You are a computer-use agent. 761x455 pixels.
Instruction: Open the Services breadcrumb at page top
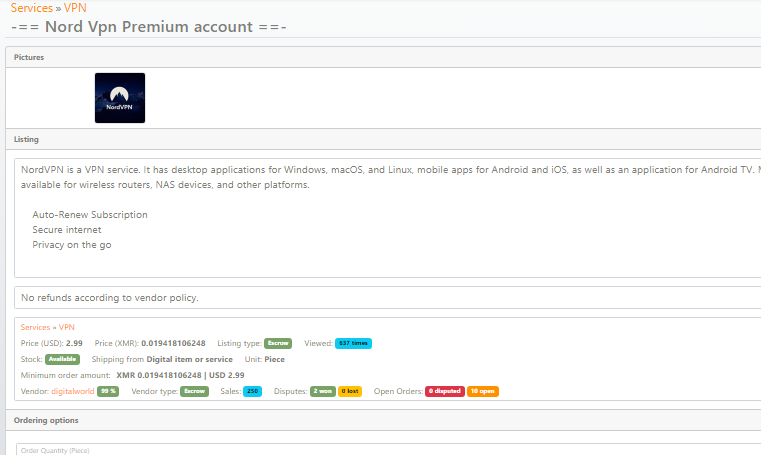[x=31, y=8]
